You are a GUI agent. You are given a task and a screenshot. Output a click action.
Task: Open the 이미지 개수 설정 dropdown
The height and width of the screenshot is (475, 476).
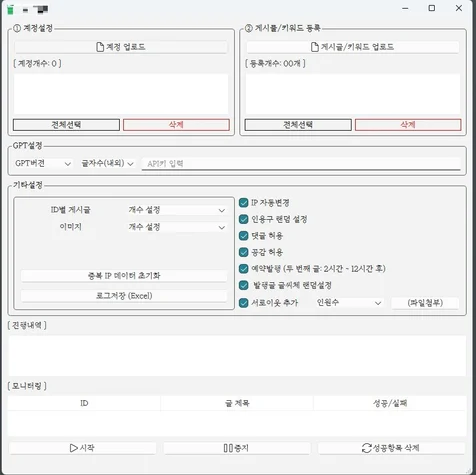(177, 227)
